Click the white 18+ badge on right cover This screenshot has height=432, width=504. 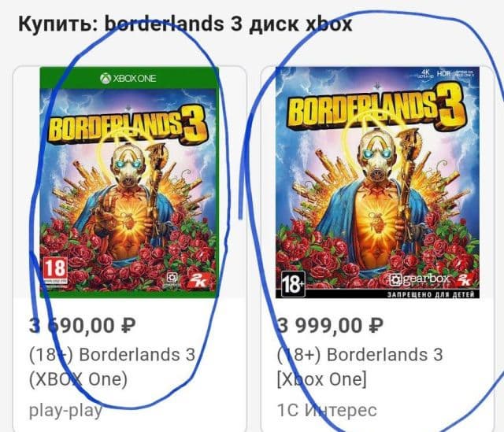coord(293,283)
